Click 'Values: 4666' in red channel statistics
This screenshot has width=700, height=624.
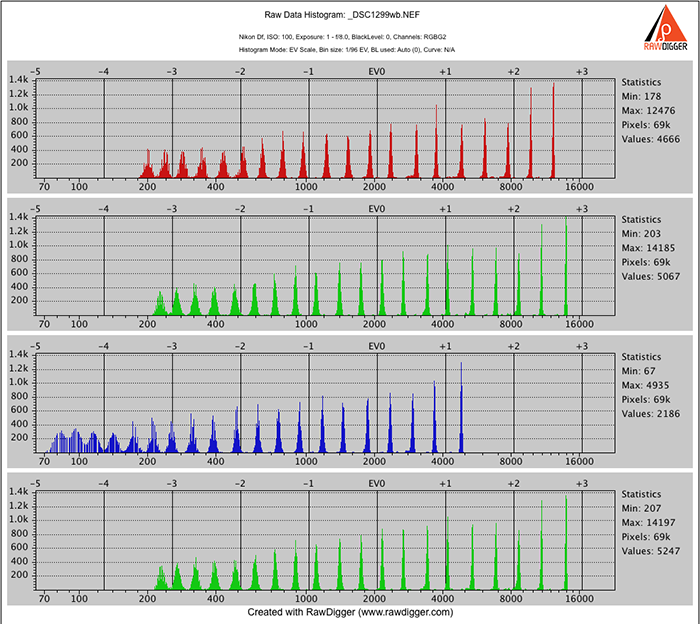[650, 139]
